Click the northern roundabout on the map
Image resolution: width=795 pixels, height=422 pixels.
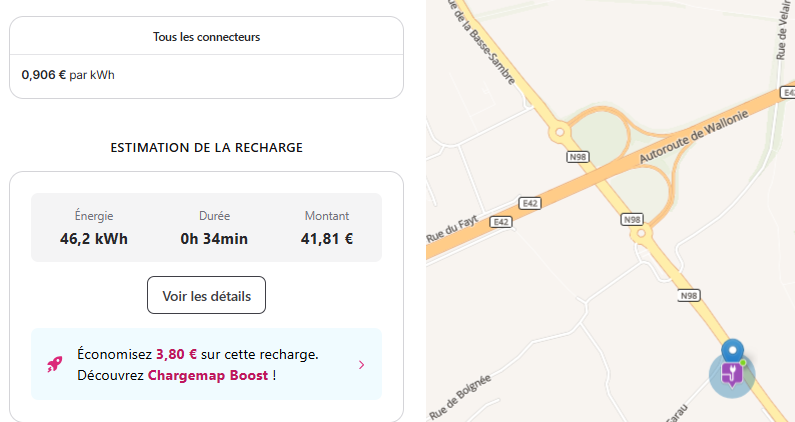point(558,131)
